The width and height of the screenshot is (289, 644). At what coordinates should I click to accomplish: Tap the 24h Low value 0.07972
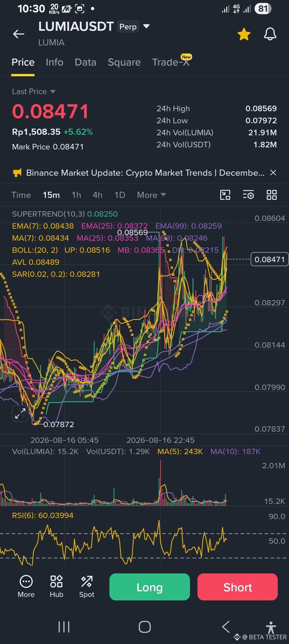[x=261, y=120]
